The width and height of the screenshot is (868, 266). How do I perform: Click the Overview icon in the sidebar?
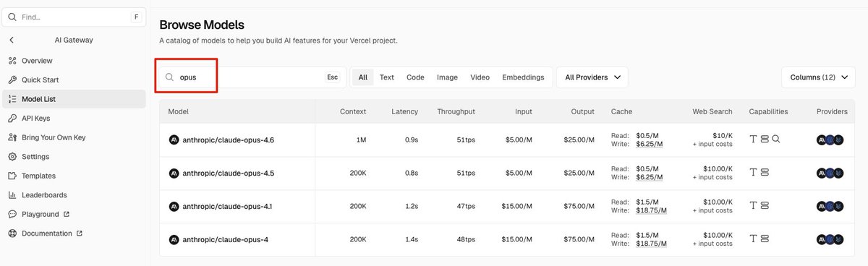12,61
